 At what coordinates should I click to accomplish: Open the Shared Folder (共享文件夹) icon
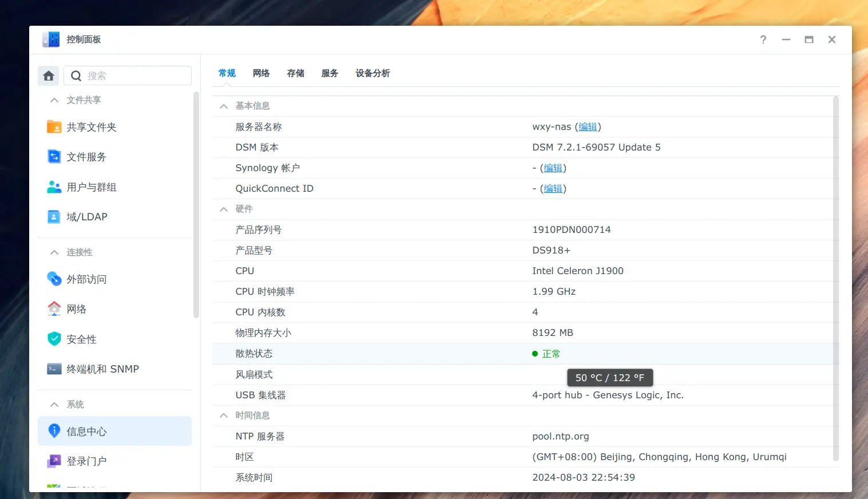click(x=54, y=127)
